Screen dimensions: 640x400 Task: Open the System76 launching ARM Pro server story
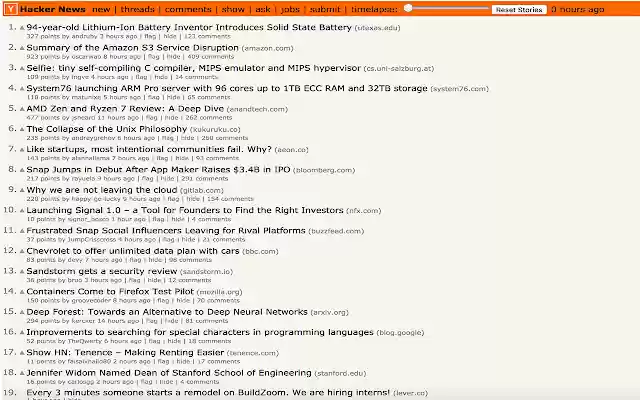[x=227, y=88]
